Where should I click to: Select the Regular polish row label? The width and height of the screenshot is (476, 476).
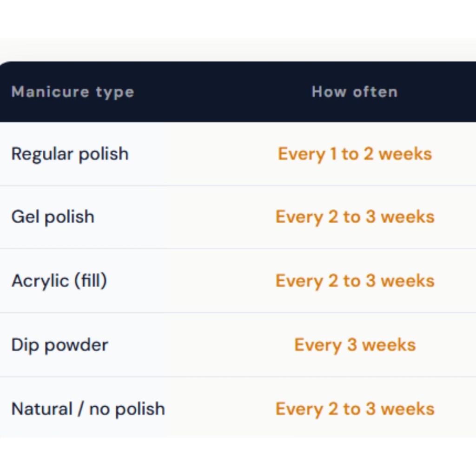click(x=70, y=154)
